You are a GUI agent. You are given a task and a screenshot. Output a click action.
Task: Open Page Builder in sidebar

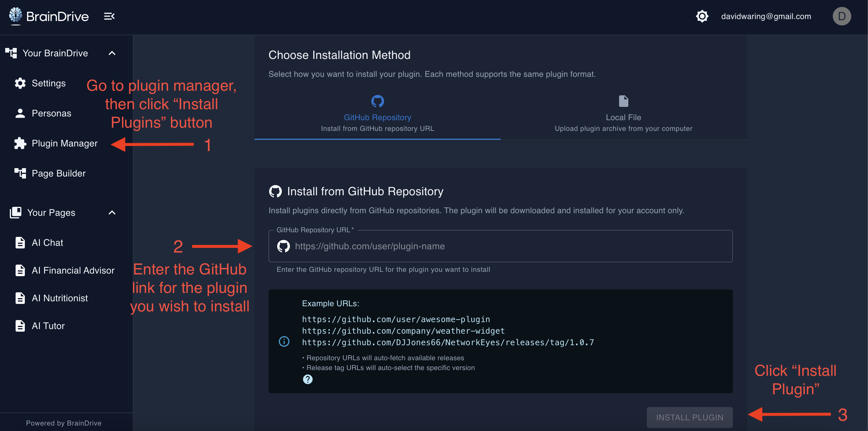58,173
